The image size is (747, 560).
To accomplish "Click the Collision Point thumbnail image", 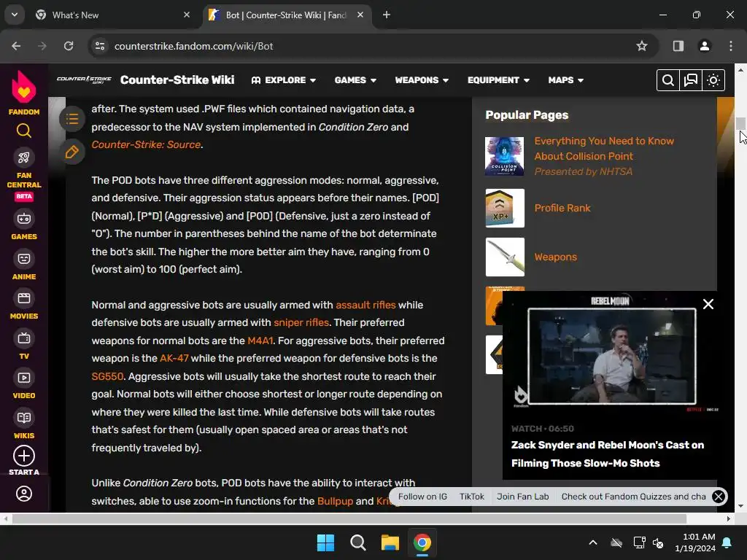I will click(x=505, y=156).
